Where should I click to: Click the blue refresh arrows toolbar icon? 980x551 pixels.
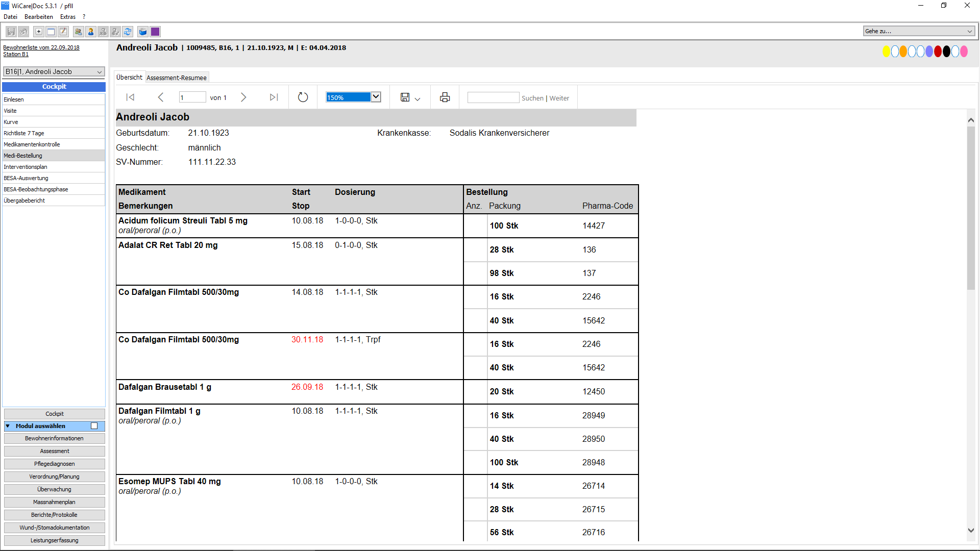[x=128, y=32]
